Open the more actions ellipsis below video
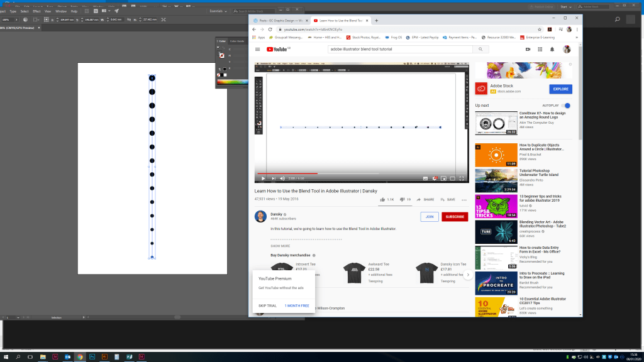 [x=464, y=199]
